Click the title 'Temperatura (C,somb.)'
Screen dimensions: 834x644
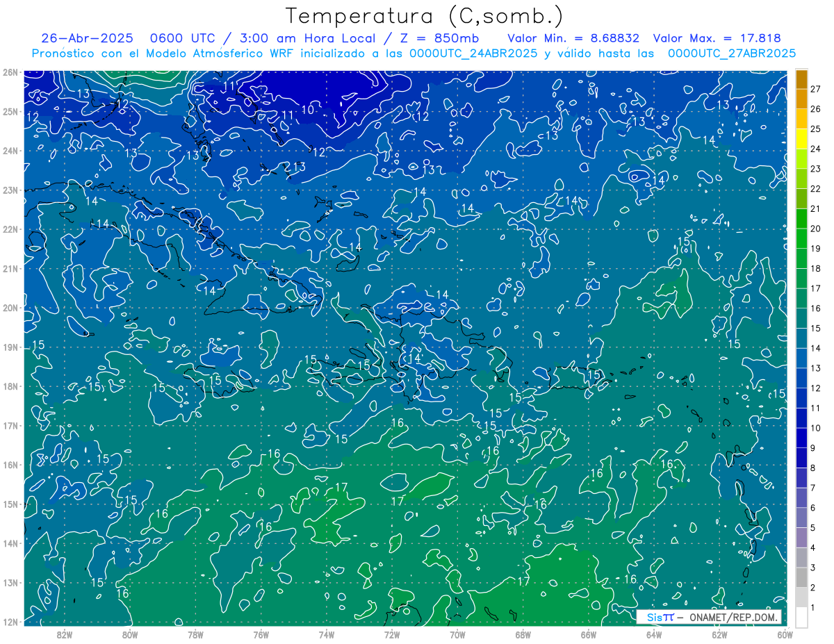[x=425, y=16]
